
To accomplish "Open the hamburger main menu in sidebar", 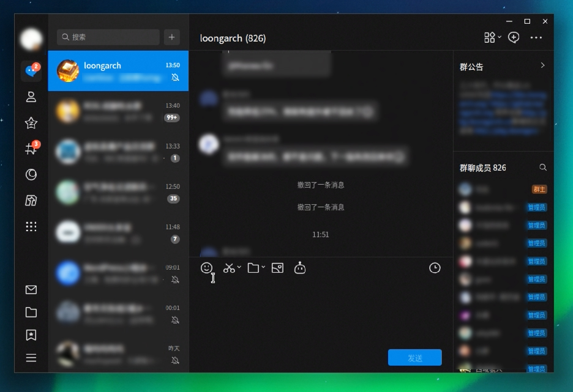I will point(31,358).
